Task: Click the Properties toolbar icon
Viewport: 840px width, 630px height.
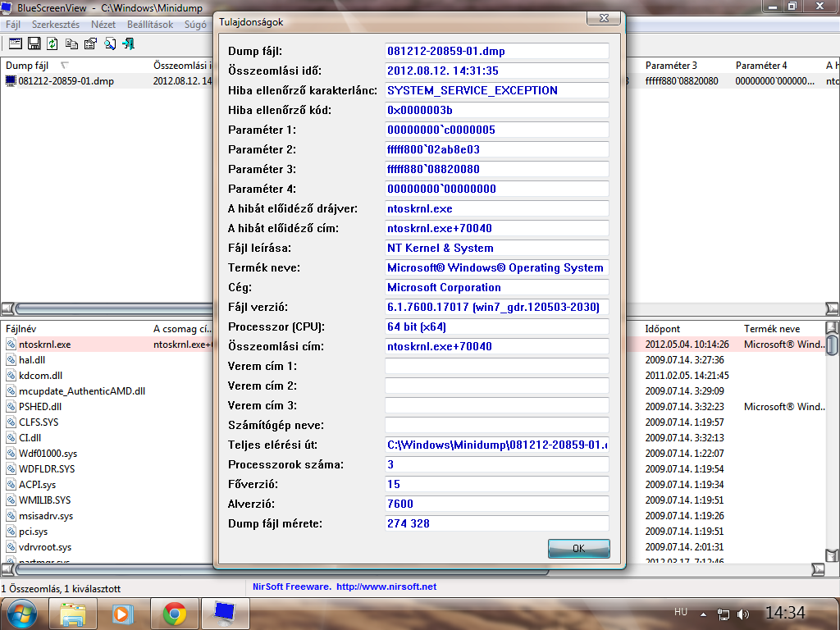Action: pyautogui.click(x=90, y=44)
